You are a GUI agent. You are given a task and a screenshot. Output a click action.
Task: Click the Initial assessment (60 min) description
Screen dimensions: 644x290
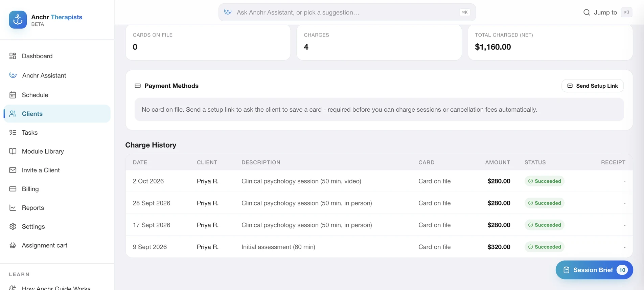(x=278, y=247)
